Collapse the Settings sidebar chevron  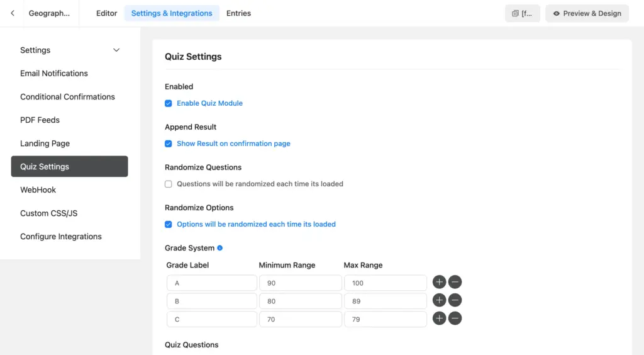(x=116, y=50)
